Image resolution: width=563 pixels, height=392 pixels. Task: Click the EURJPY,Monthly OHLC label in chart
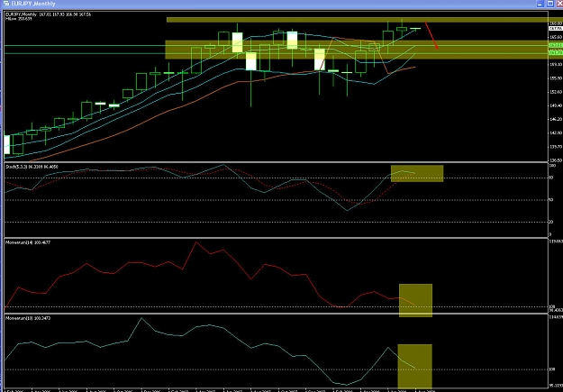point(49,14)
